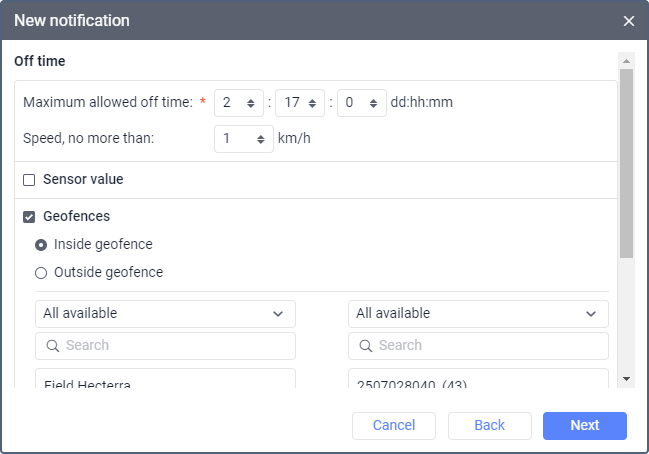Click the speed limit stepper arrows
Image resolution: width=649 pixels, height=454 pixels.
[x=261, y=139]
